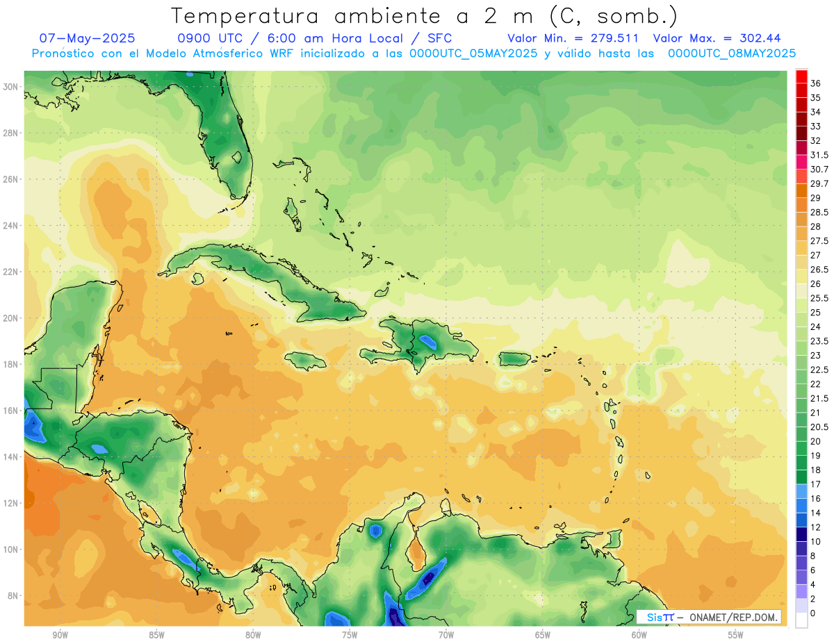Click the "10N" latitude label

tap(11, 550)
